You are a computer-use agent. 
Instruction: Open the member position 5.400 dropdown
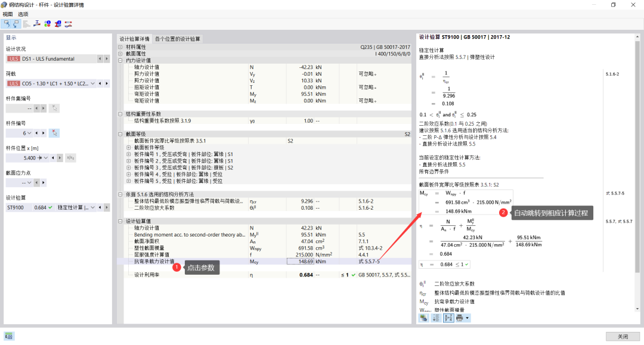click(46, 158)
